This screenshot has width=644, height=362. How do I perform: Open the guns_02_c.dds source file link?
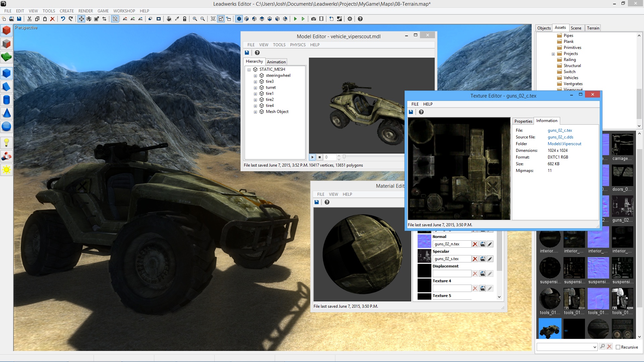[x=560, y=137]
